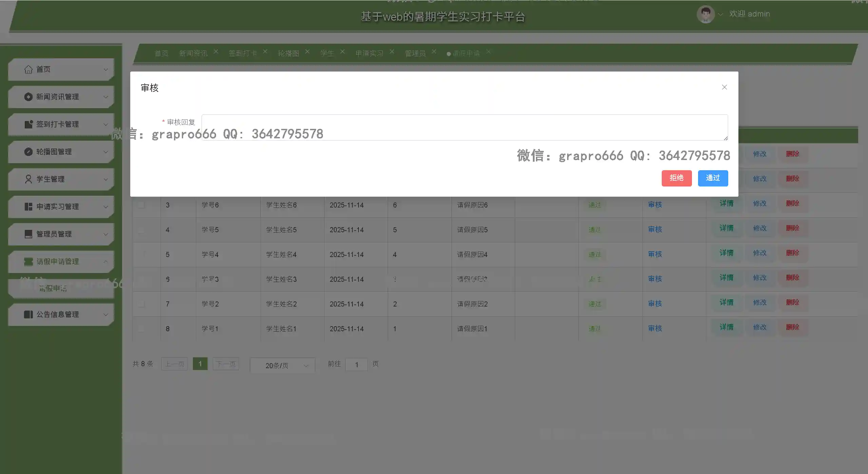Click the 签到打卡管理 sidebar icon
The width and height of the screenshot is (868, 474).
[x=28, y=124]
